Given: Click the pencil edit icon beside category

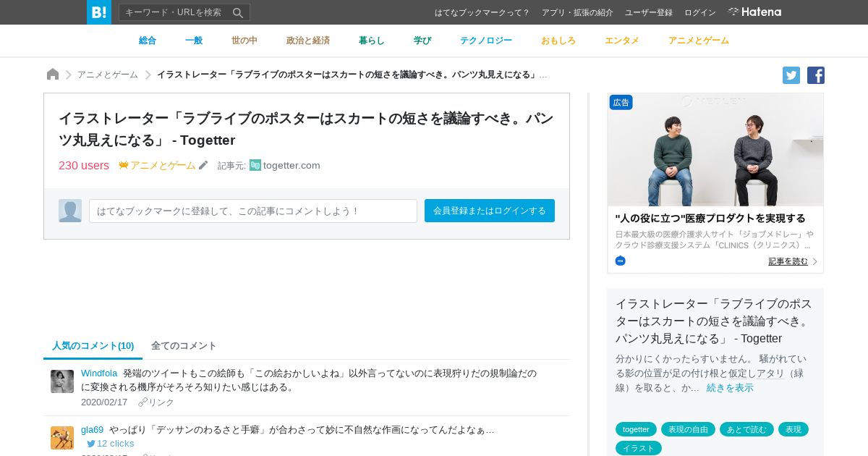Looking at the screenshot, I should click(x=203, y=165).
